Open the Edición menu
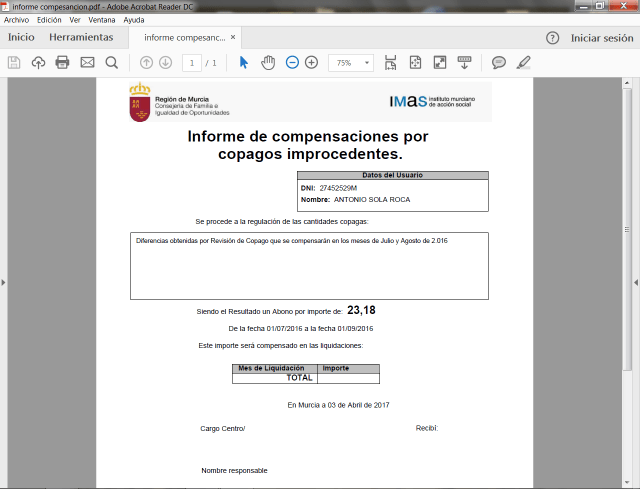 [49, 20]
